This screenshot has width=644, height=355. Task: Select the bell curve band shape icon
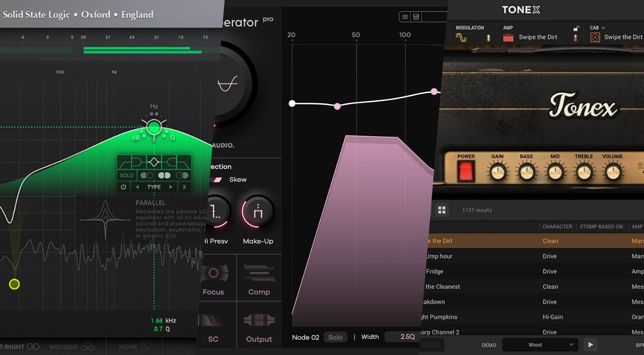pos(153,161)
